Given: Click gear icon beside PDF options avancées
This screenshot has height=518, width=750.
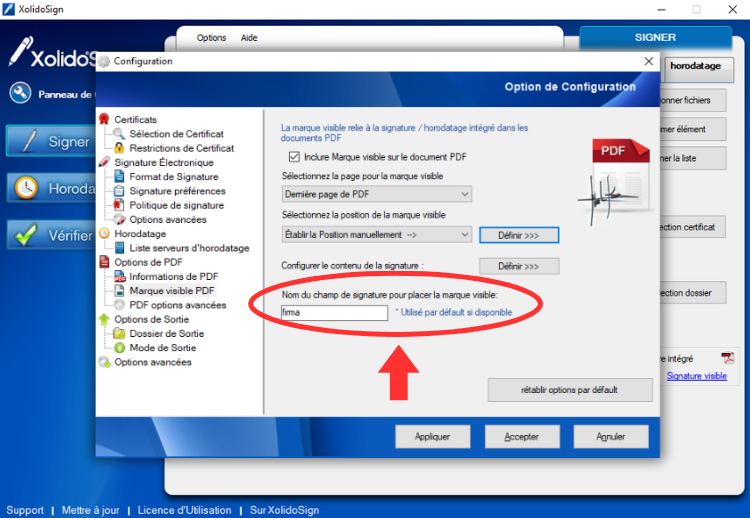Looking at the screenshot, I should pyautogui.click(x=119, y=305).
